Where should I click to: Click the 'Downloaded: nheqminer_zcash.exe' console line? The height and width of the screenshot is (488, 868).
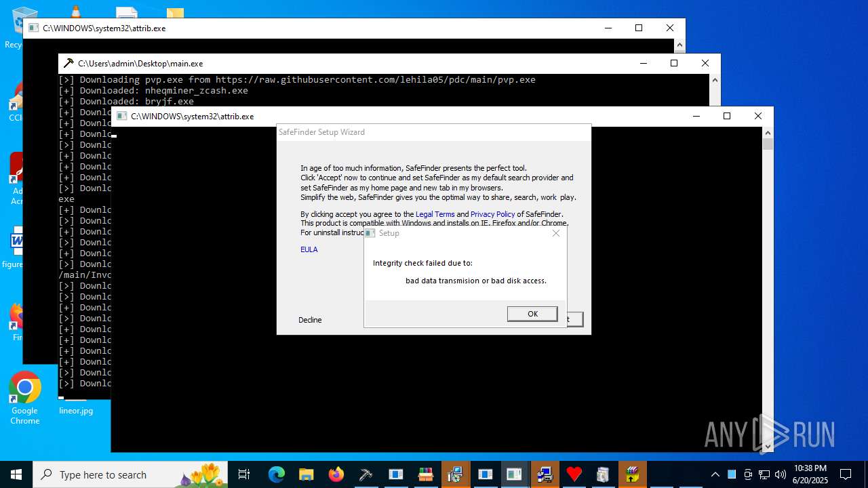pos(153,90)
